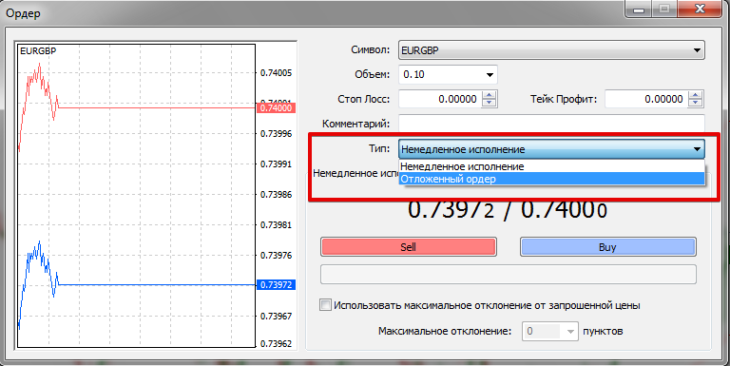Image resolution: width=730 pixels, height=366 pixels.
Task: Close the Ордер window
Action: click(x=699, y=9)
